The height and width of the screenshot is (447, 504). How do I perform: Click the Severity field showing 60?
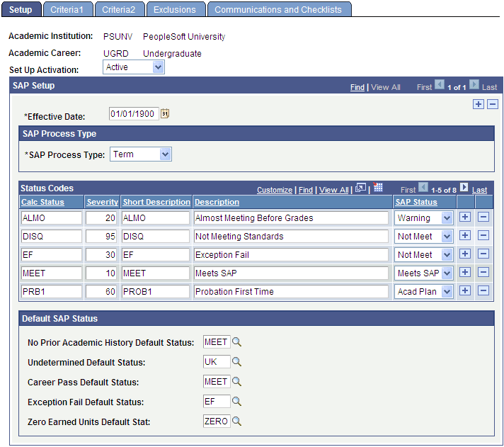101,291
